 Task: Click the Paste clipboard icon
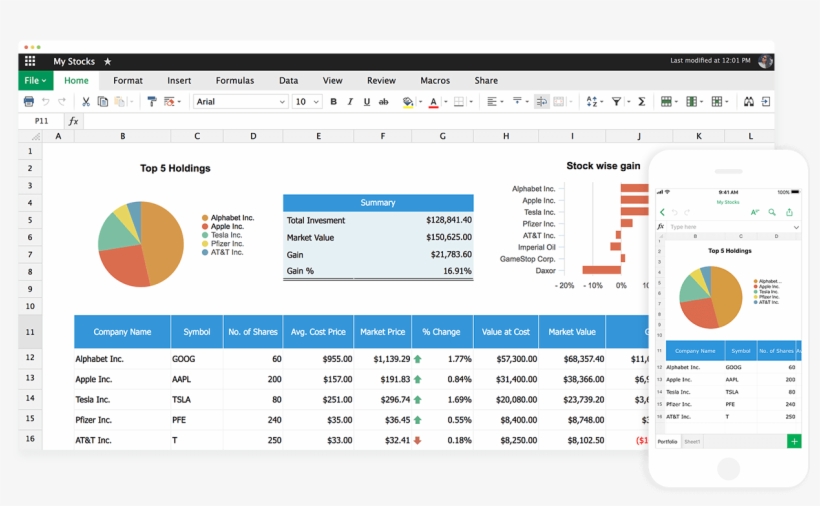120,101
